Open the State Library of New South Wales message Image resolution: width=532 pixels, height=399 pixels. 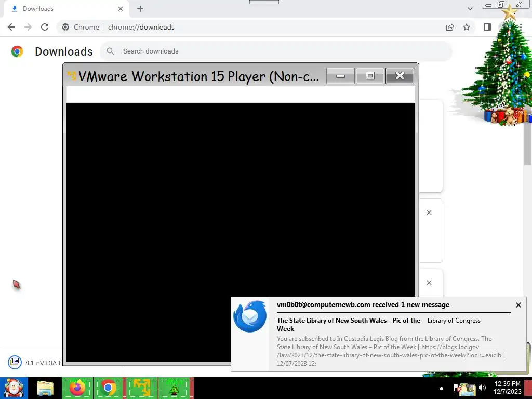(349, 324)
